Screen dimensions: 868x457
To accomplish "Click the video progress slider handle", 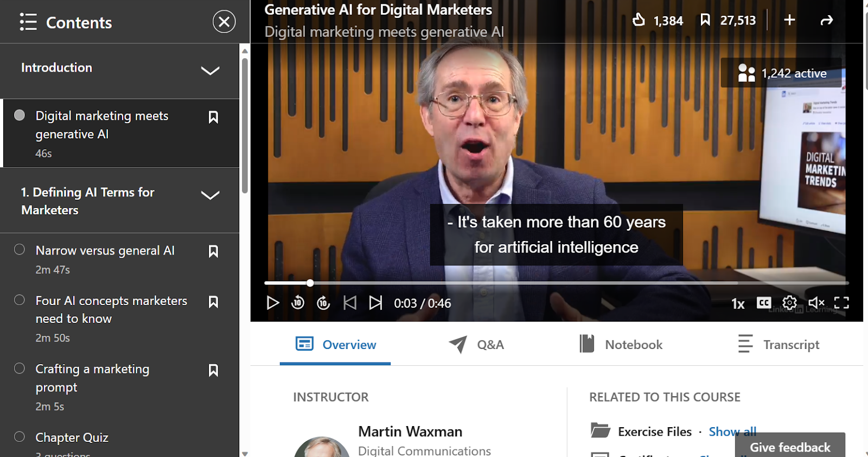I will pos(310,283).
